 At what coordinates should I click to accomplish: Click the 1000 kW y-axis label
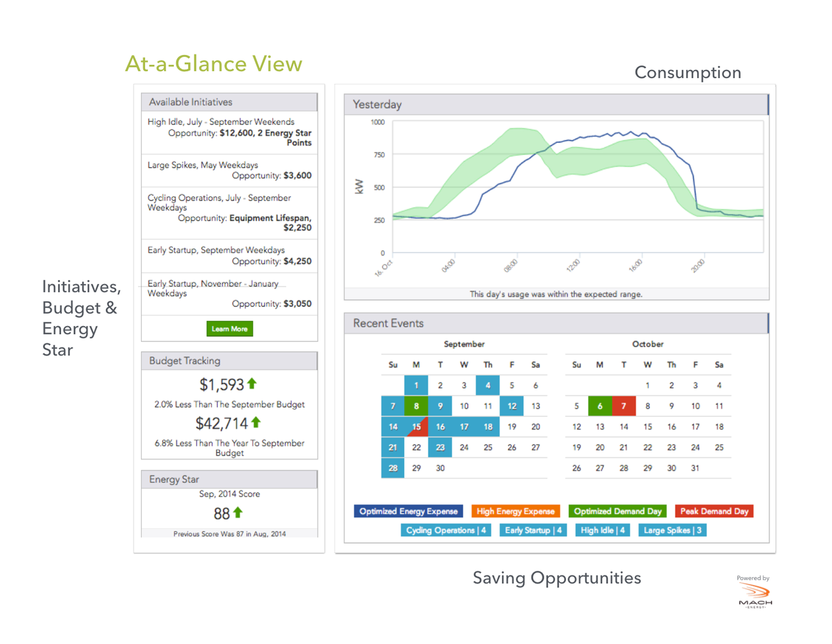(378, 122)
